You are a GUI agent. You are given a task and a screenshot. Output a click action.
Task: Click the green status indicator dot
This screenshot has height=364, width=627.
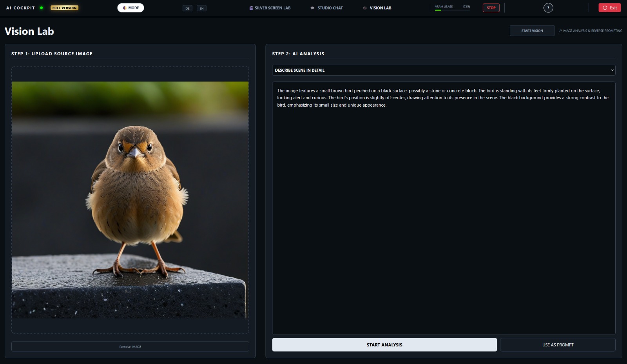pyautogui.click(x=42, y=8)
